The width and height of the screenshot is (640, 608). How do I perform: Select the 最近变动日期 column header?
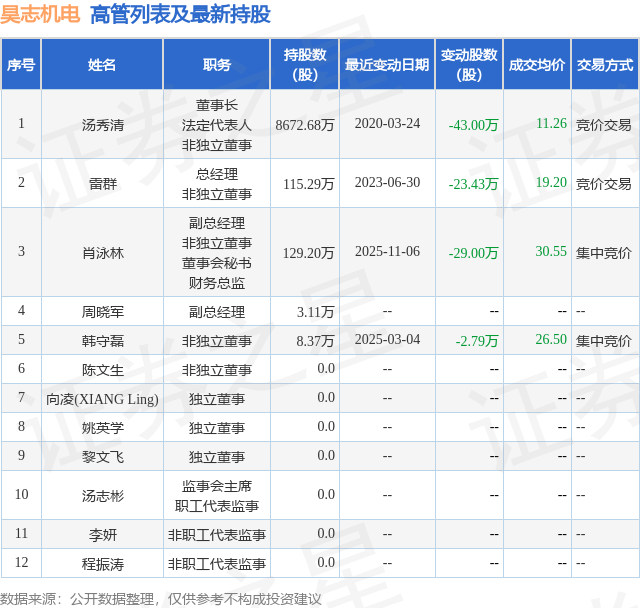[387, 64]
